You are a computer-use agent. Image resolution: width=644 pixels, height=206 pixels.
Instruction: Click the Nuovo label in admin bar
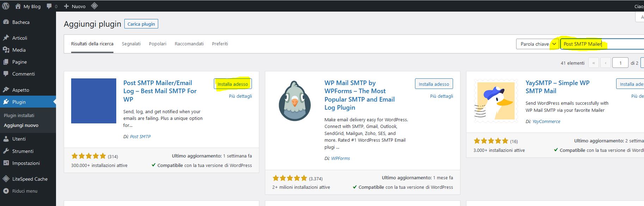pos(79,6)
